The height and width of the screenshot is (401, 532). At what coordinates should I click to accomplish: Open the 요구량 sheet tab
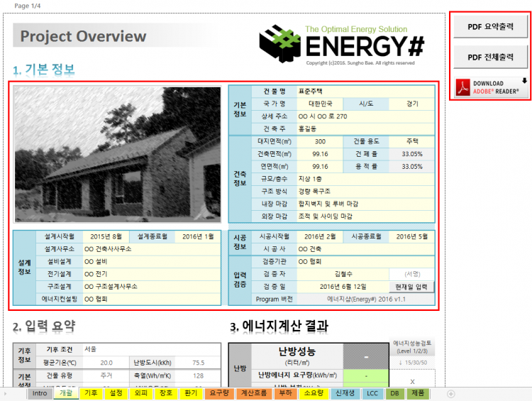point(219,393)
